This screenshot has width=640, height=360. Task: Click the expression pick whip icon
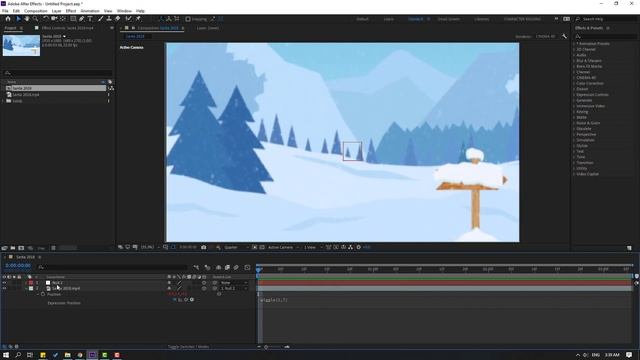(186, 300)
